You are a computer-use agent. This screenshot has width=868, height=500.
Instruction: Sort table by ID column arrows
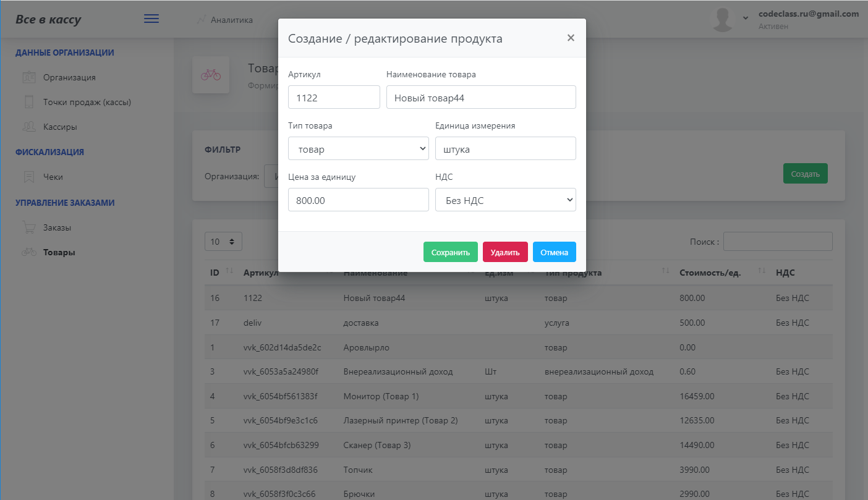[229, 271]
